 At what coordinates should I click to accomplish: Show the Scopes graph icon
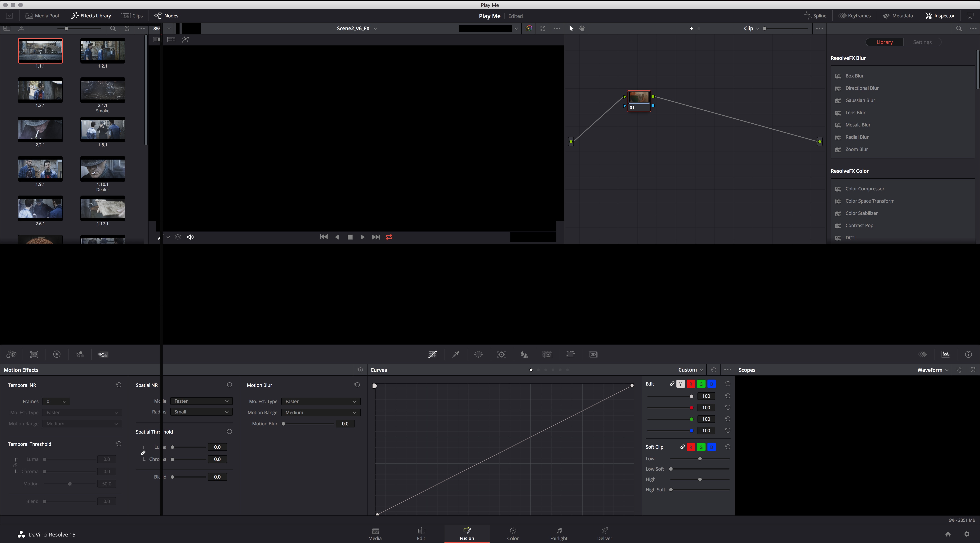[x=945, y=354]
